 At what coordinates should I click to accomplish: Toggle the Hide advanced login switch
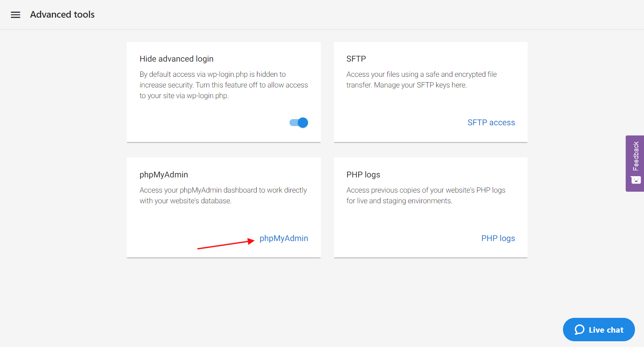(x=299, y=122)
